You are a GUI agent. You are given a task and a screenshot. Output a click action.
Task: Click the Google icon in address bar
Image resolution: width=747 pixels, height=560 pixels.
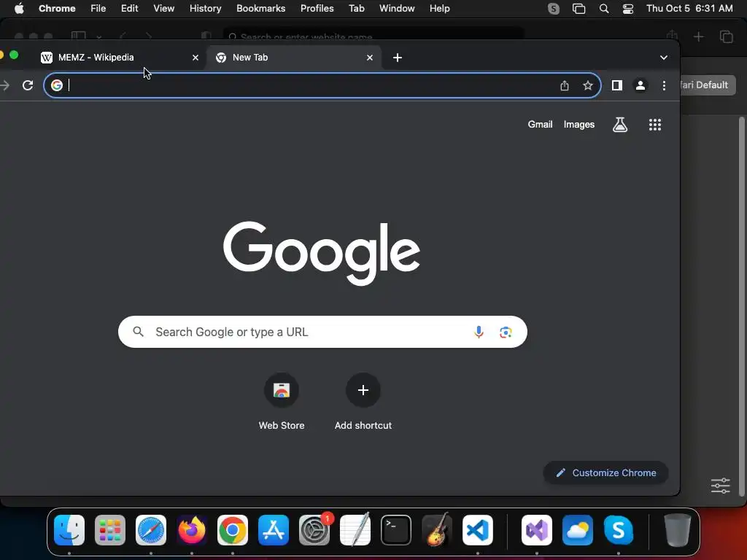(57, 85)
